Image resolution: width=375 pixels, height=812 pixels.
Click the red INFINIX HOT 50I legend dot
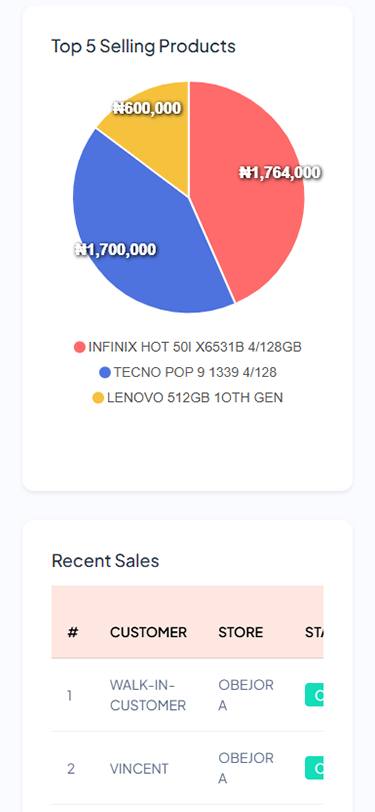79,347
